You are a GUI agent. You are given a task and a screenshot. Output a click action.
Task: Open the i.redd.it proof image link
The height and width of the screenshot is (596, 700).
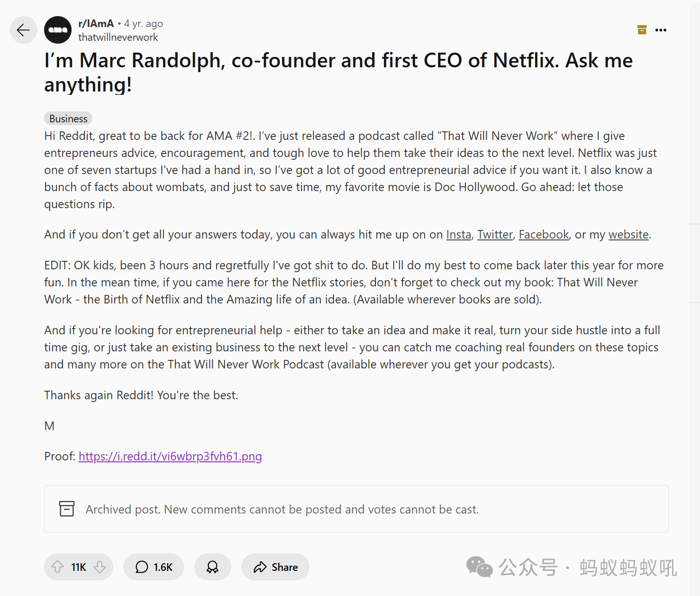170,456
